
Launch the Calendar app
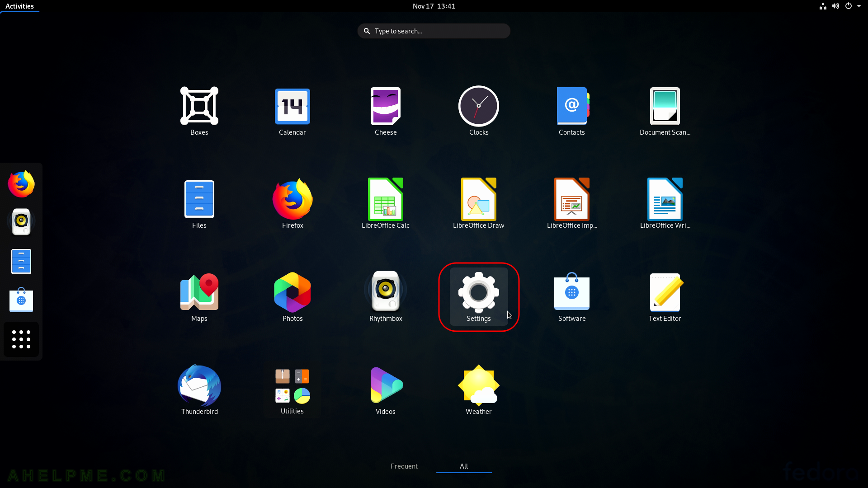(x=292, y=111)
